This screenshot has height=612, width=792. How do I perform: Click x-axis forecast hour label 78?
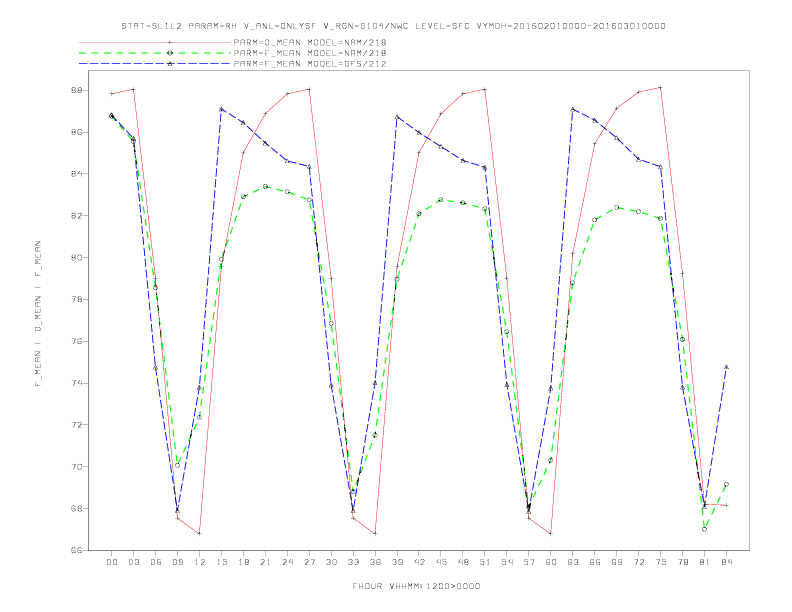click(x=682, y=562)
